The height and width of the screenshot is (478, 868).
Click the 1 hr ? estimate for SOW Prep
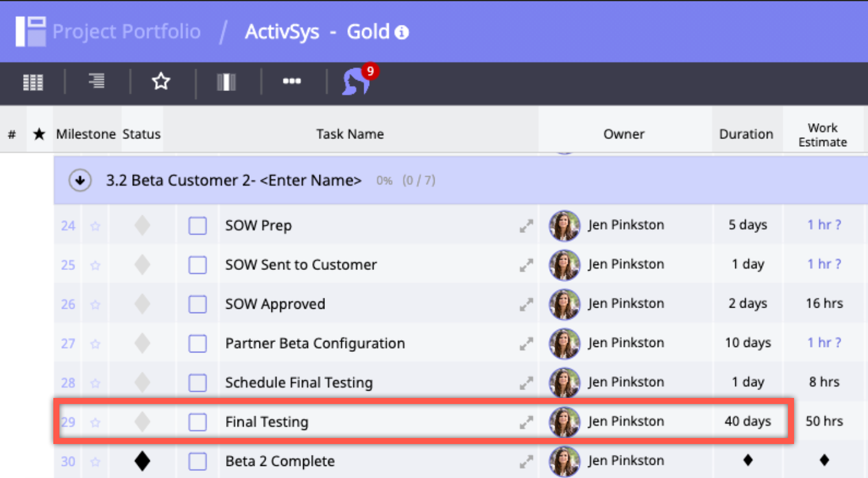824,225
